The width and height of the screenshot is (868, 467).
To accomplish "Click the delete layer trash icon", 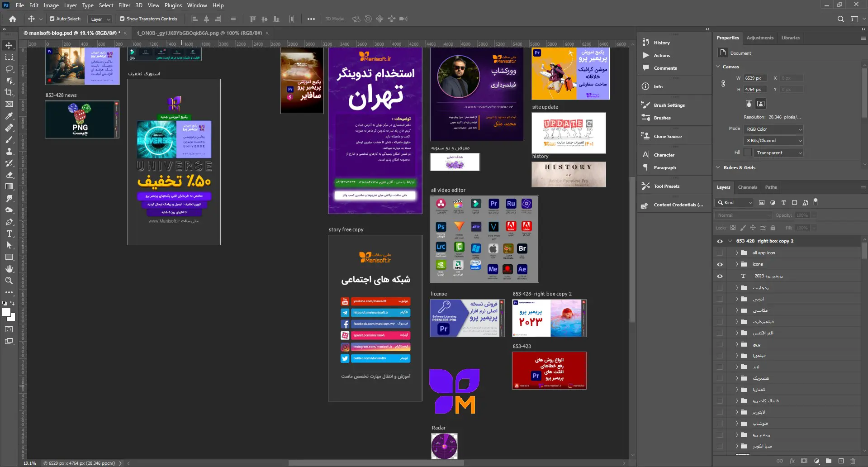I will click(853, 461).
